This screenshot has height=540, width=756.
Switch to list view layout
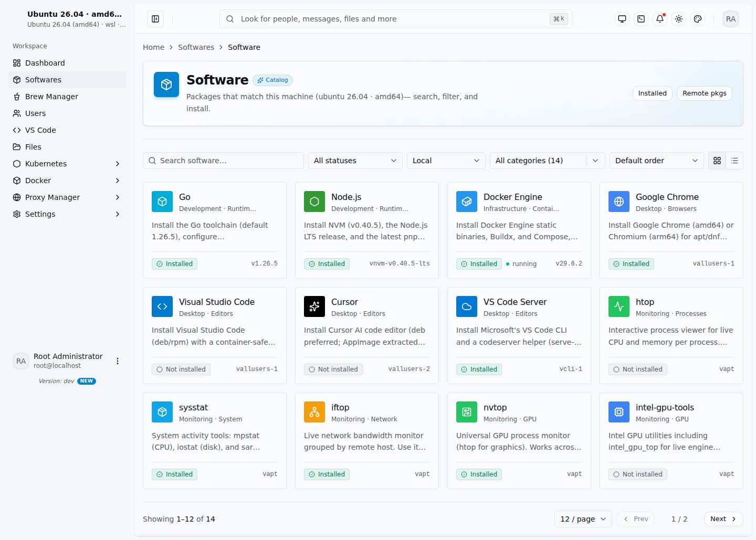(734, 161)
